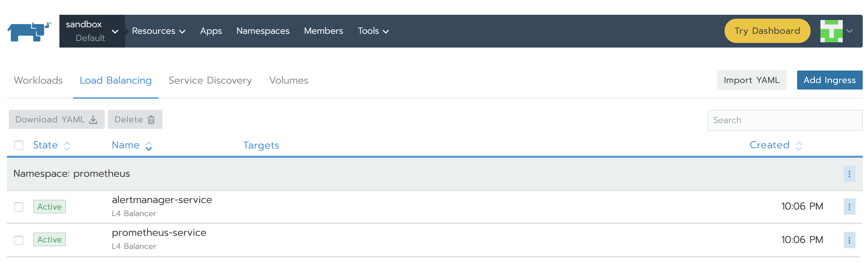Open prometheus namespace actions menu
The width and height of the screenshot is (868, 263).
849,174
